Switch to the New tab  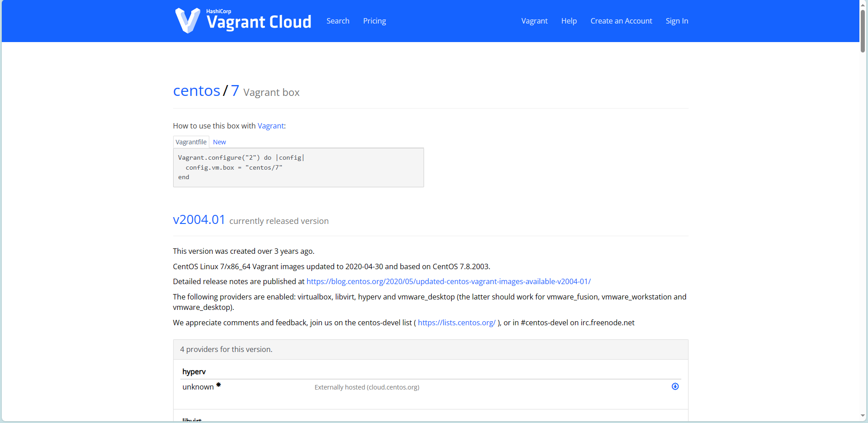[x=219, y=142]
